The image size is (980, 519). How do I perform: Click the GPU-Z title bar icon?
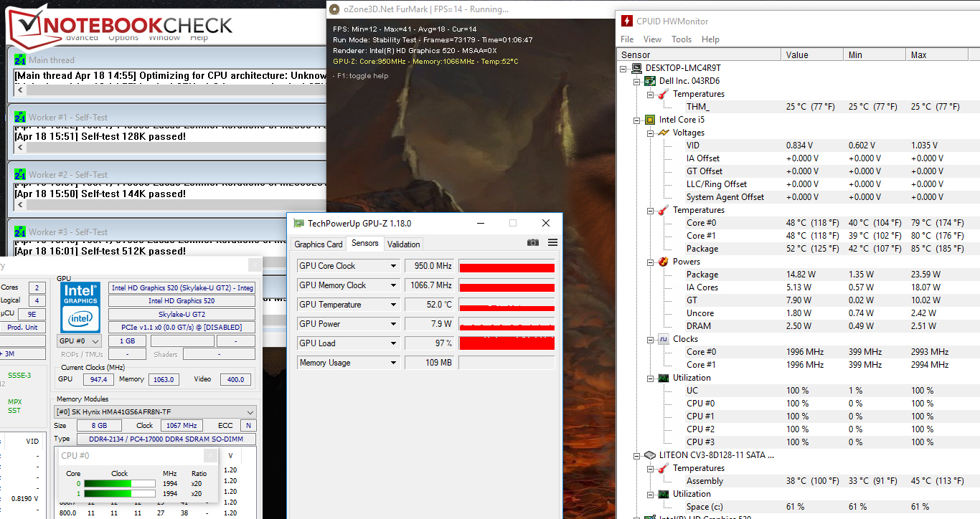[299, 224]
